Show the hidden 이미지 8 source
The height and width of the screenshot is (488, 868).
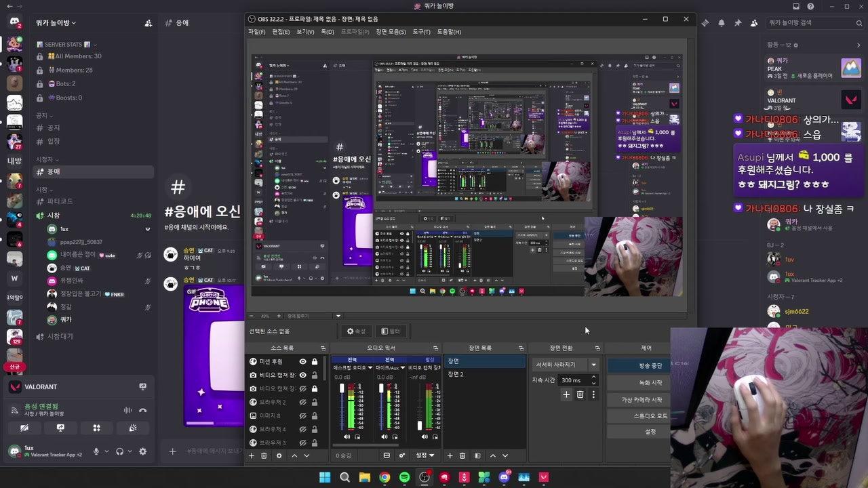(x=302, y=415)
